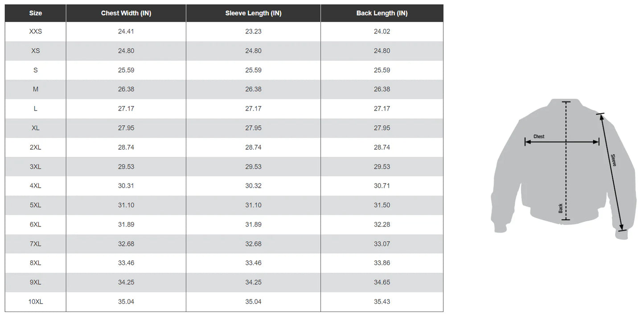The width and height of the screenshot is (644, 320).
Task: Click the Size column header
Action: pyautogui.click(x=36, y=13)
